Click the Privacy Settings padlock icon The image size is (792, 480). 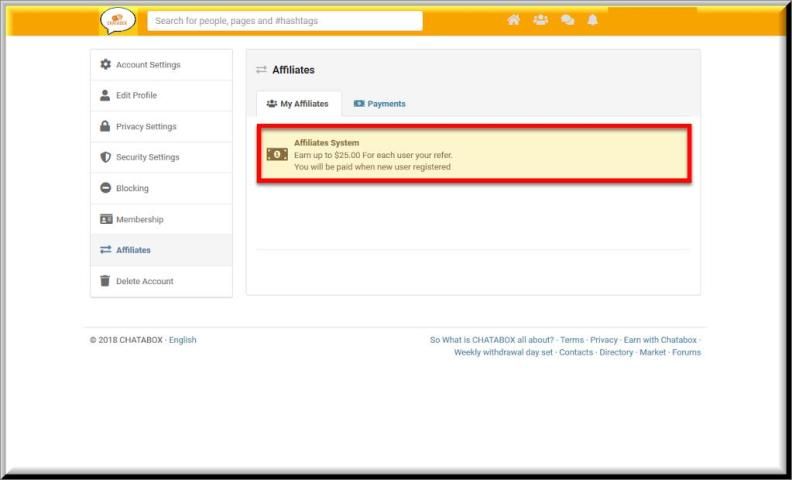106,127
